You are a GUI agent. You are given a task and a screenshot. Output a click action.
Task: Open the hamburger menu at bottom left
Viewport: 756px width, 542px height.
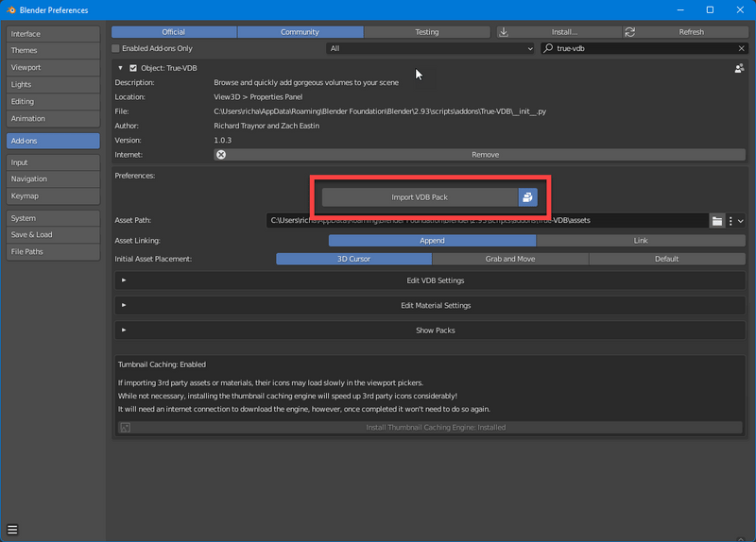(x=13, y=529)
